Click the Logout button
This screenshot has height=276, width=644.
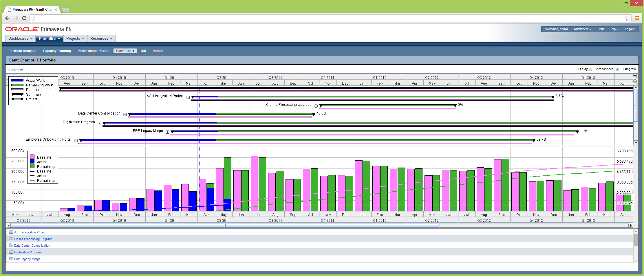[x=630, y=29]
